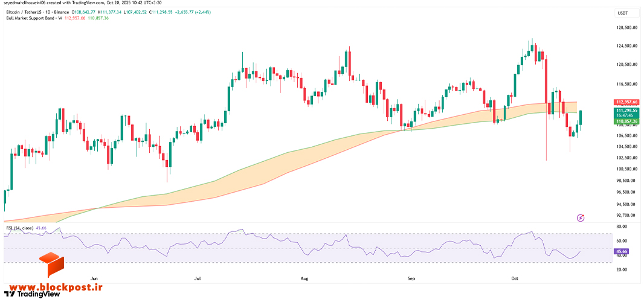Click the 100,500.00 price axis label

626,169
